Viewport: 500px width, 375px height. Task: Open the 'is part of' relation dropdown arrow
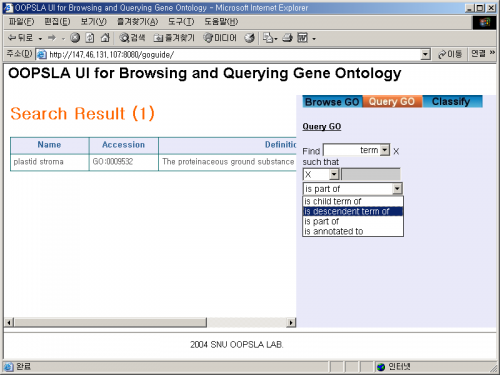tap(397, 189)
